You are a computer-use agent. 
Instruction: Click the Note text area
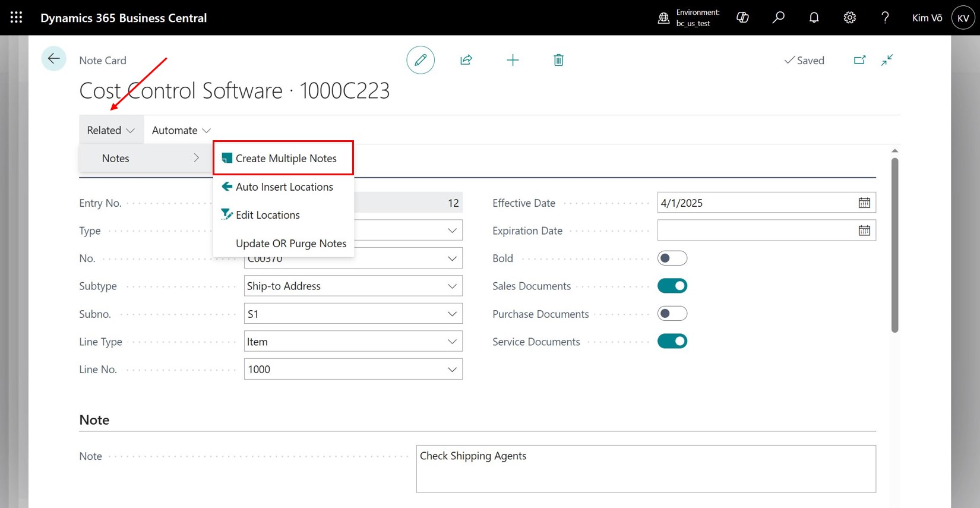(x=646, y=469)
